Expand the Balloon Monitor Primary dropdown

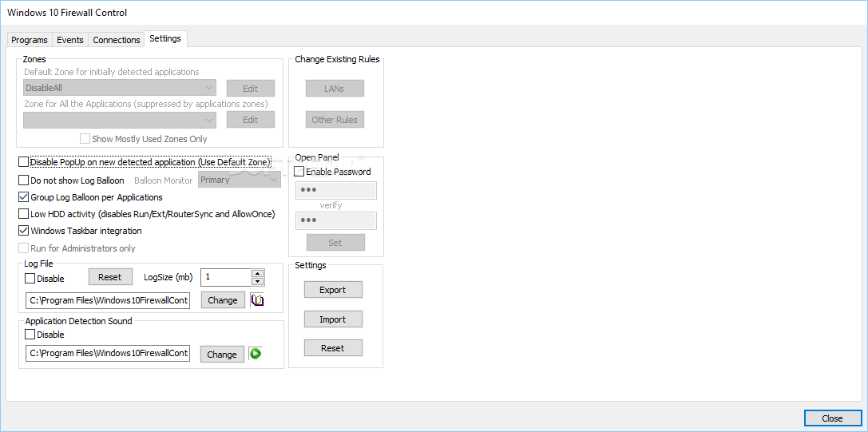(x=240, y=180)
